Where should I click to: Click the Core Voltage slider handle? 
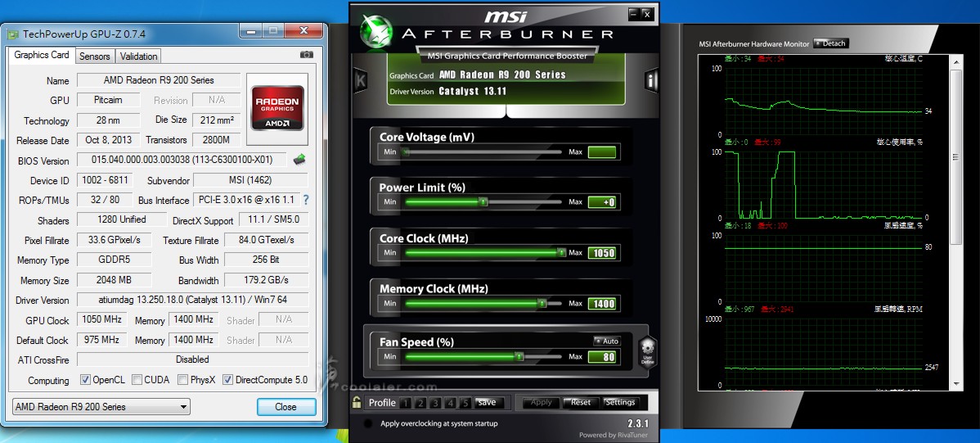point(407,151)
